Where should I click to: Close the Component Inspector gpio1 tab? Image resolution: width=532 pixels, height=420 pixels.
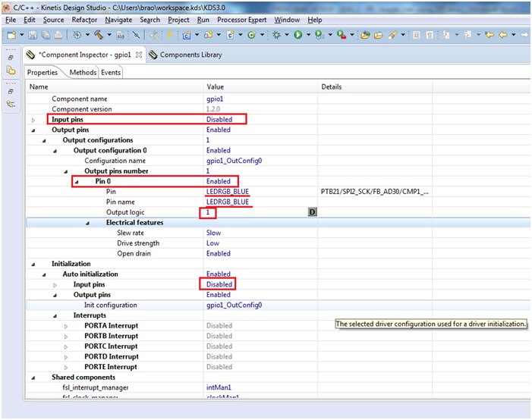tap(139, 55)
